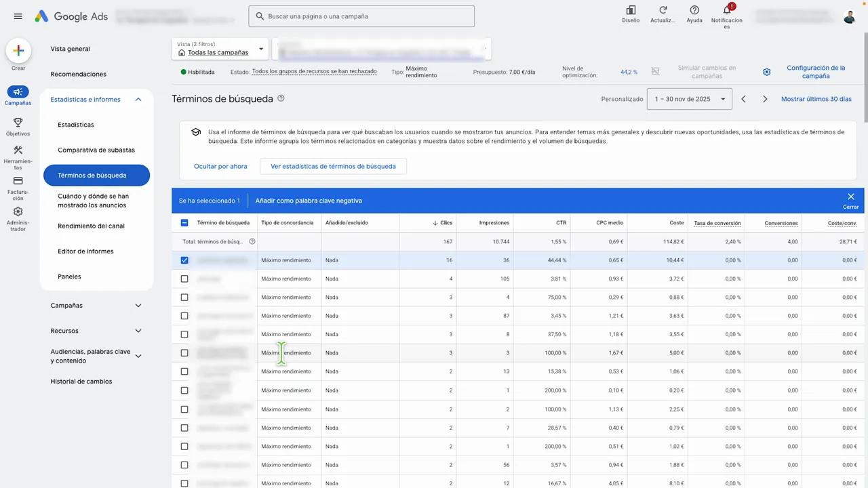Open the date range dropdown
Viewport: 868px width, 488px height.
pyautogui.click(x=690, y=99)
